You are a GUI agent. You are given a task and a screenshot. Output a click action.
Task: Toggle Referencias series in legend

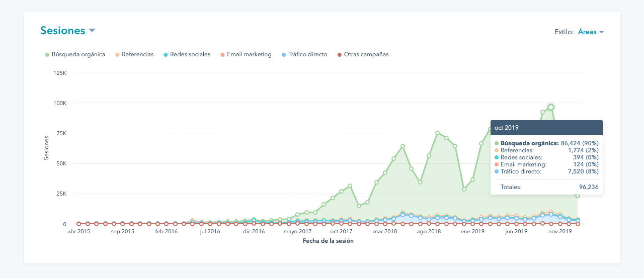coord(137,54)
